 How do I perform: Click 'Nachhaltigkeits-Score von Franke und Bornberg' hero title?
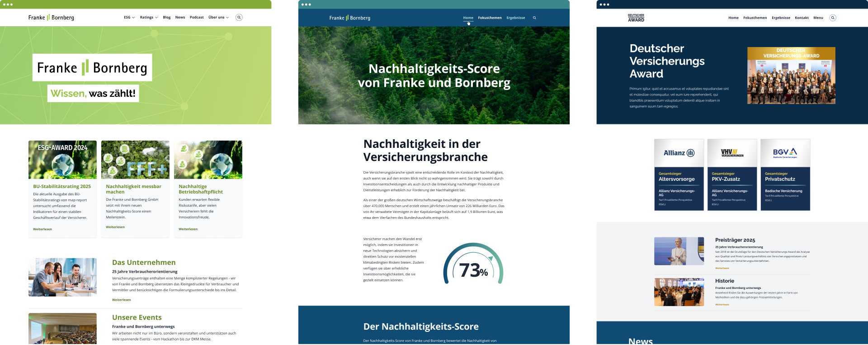coord(434,76)
